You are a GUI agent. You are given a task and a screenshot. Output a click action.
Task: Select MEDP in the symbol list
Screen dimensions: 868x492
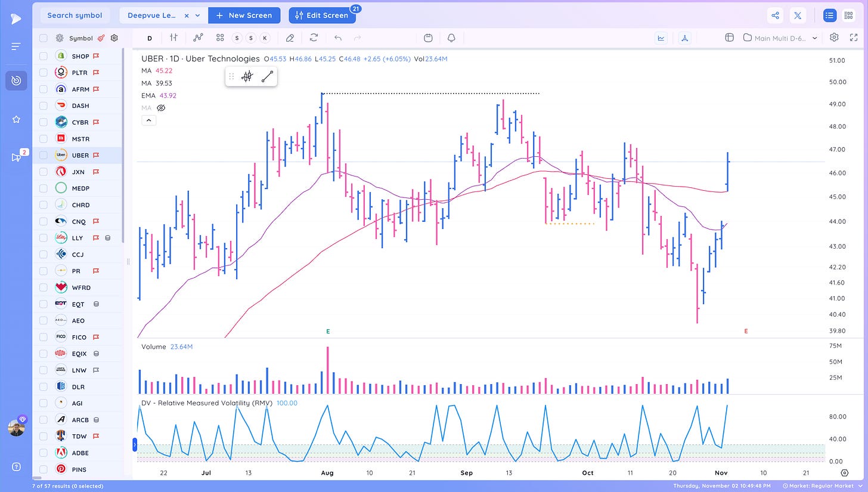click(x=80, y=188)
